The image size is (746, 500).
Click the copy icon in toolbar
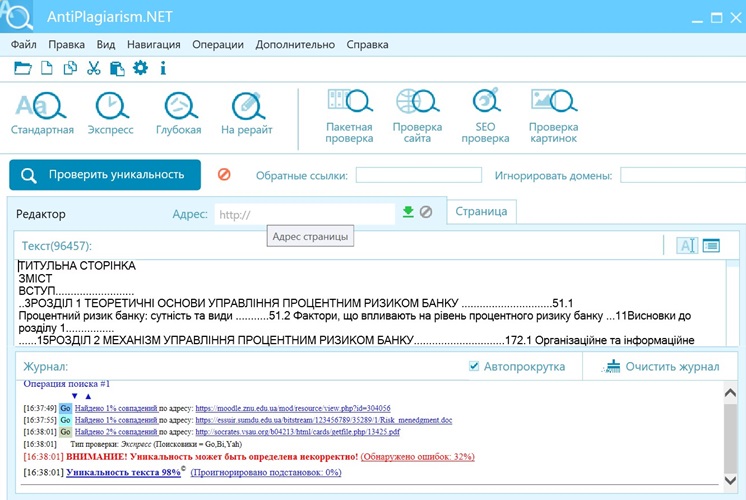tap(70, 69)
